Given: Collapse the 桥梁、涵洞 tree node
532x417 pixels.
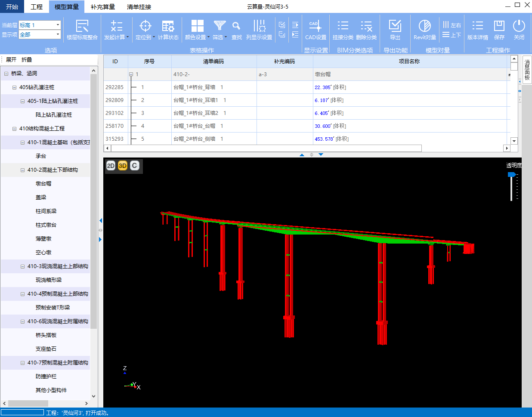Looking at the screenshot, I should [6, 74].
